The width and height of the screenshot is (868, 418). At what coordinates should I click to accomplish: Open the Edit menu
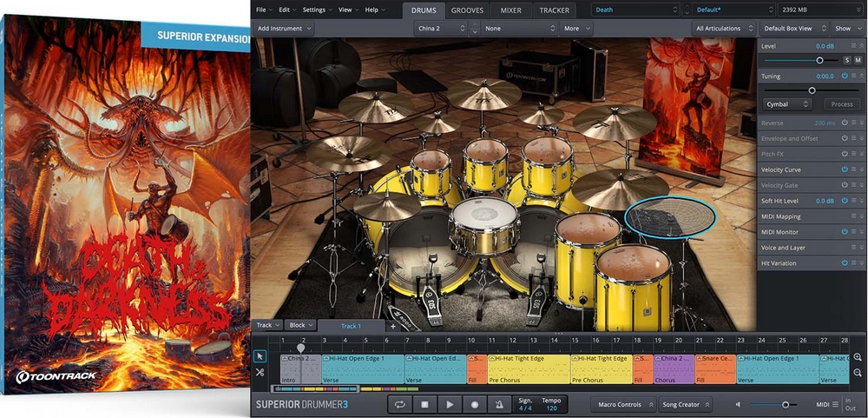click(x=286, y=10)
